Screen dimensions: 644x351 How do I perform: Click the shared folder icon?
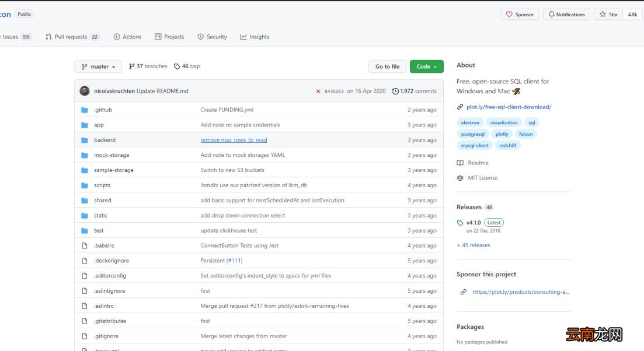[x=85, y=201]
